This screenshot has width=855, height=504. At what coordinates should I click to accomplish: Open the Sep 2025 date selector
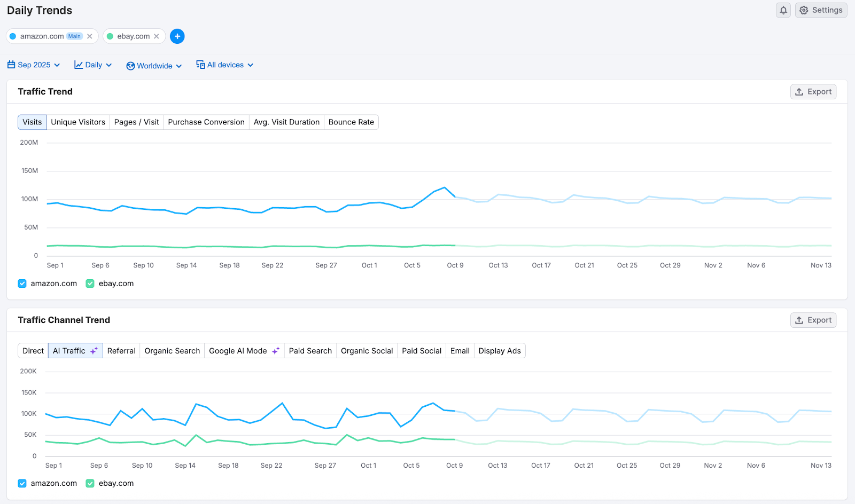pyautogui.click(x=33, y=64)
